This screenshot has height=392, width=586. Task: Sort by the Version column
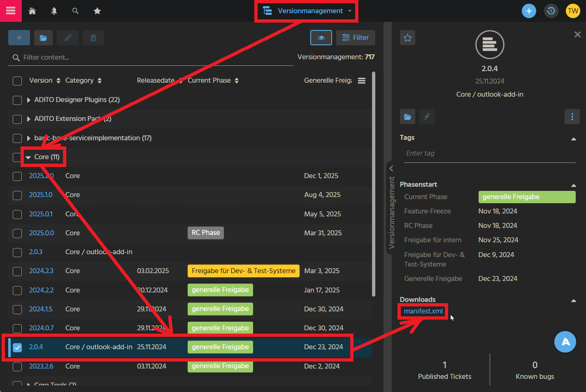point(45,81)
